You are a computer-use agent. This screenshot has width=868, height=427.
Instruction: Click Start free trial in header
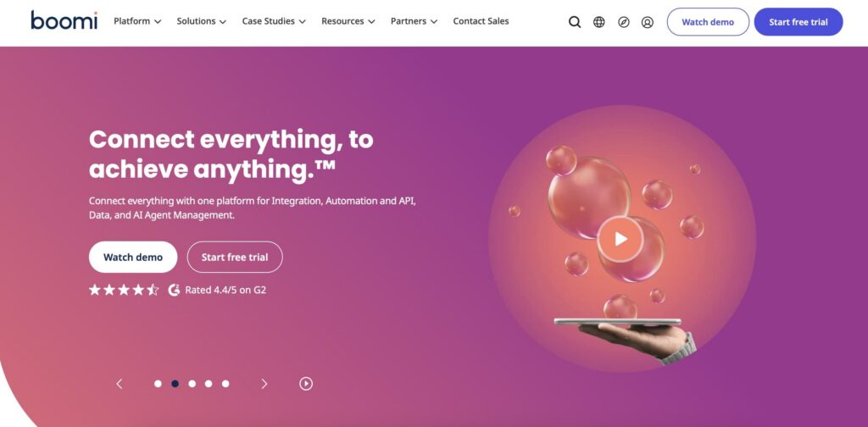[798, 22]
